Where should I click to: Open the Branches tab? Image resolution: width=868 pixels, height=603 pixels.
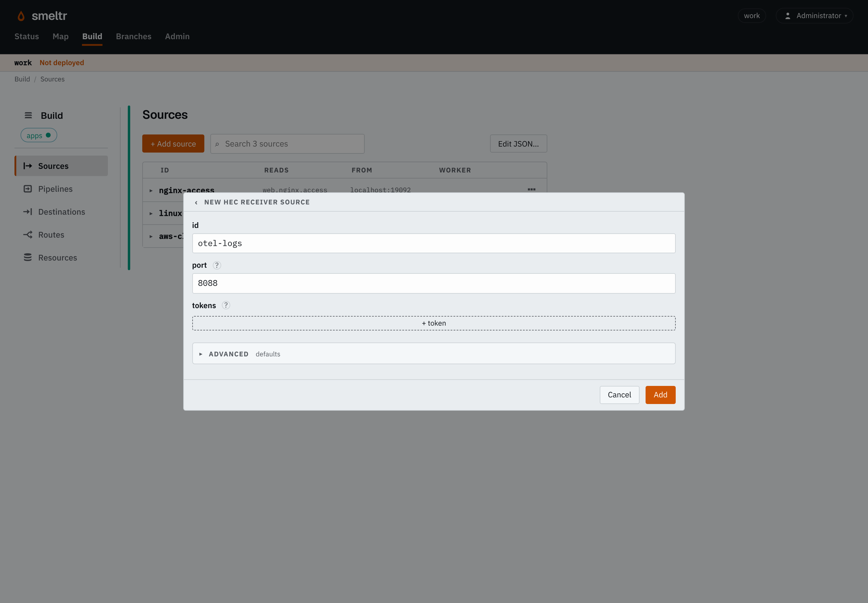(134, 36)
